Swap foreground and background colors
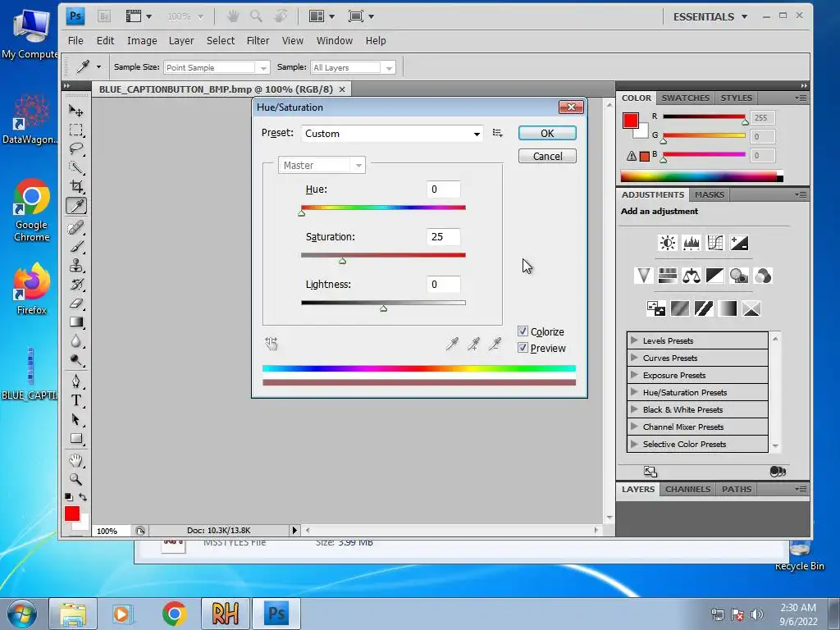This screenshot has width=840, height=630. pyautogui.click(x=83, y=496)
